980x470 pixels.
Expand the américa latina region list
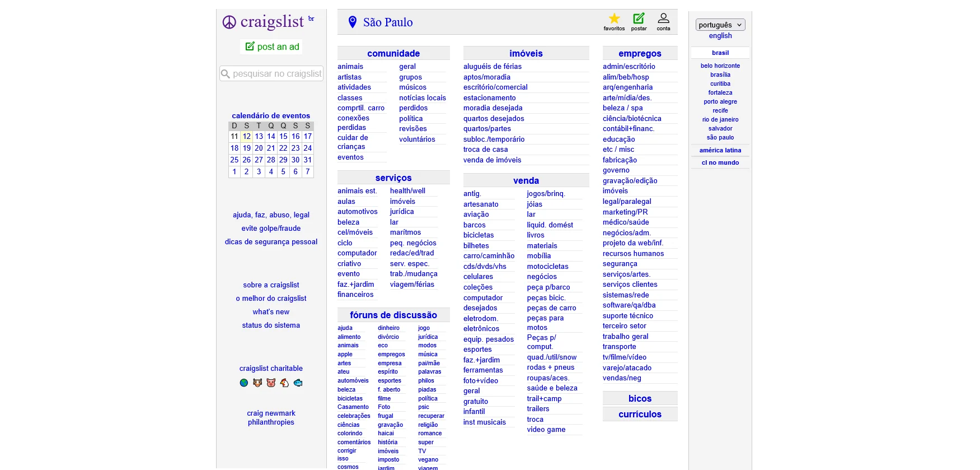(x=720, y=150)
